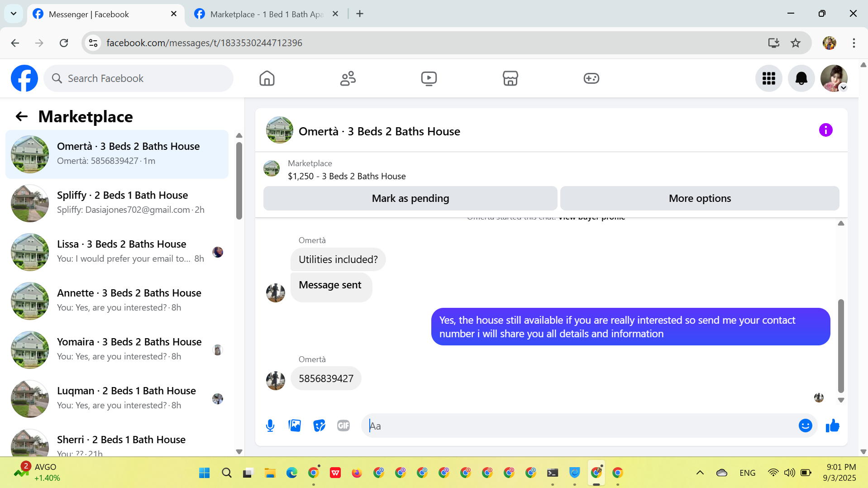
Task: Open the Luqman 2 Beds 1 Bath conversation
Action: pos(117,399)
